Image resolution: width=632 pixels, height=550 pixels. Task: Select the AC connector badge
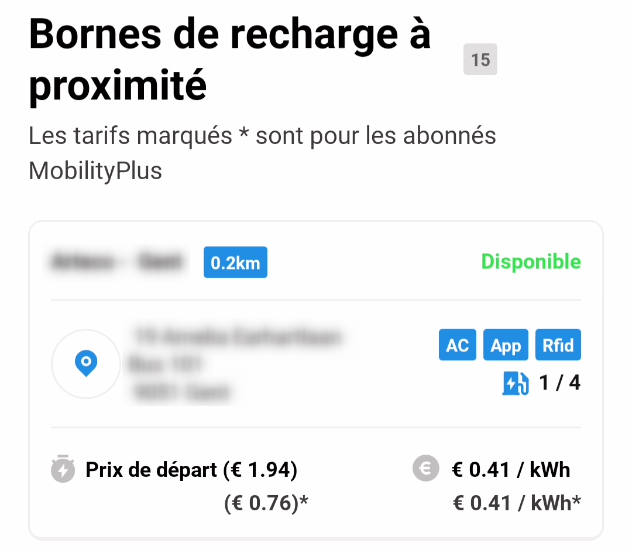click(x=457, y=345)
